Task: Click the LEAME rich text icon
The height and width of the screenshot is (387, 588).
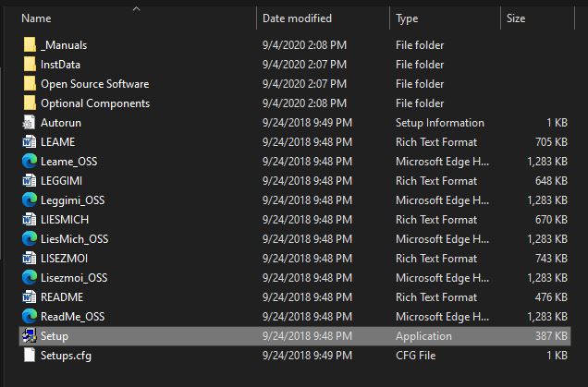Action: click(30, 142)
